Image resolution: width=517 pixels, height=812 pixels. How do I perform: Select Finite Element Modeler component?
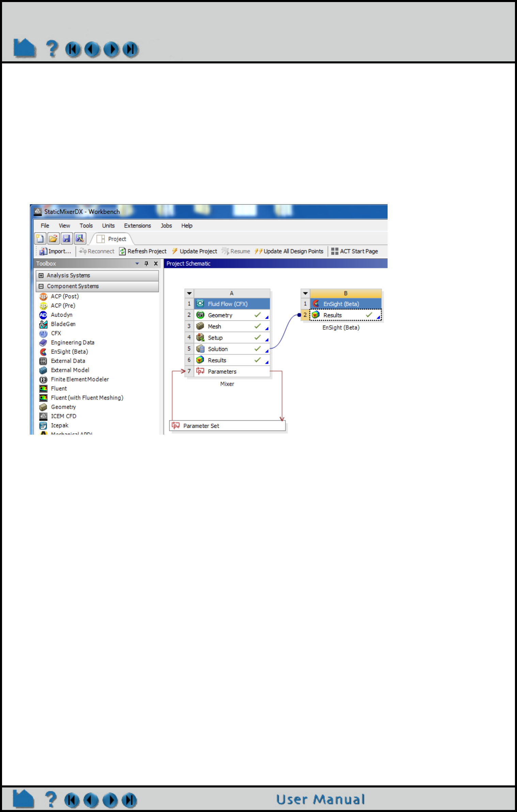click(80, 379)
